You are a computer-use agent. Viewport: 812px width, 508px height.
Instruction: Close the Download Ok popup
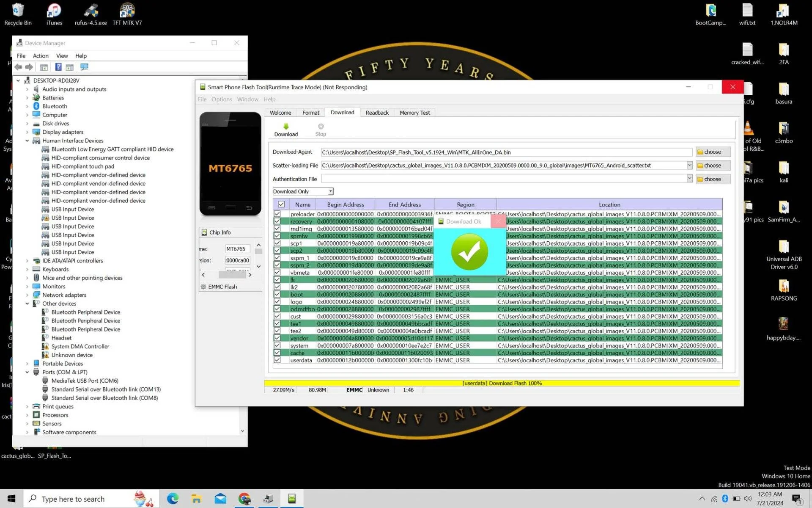coord(498,221)
